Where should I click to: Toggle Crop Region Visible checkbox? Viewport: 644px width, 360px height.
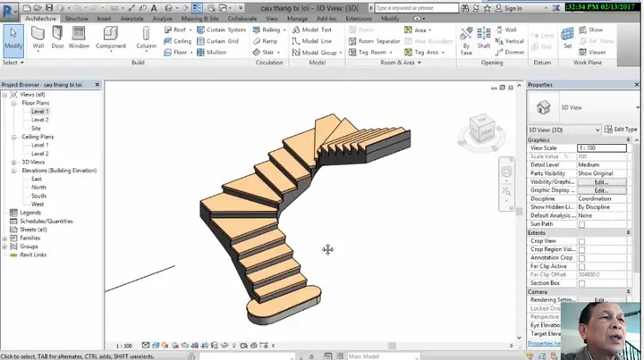pos(581,250)
